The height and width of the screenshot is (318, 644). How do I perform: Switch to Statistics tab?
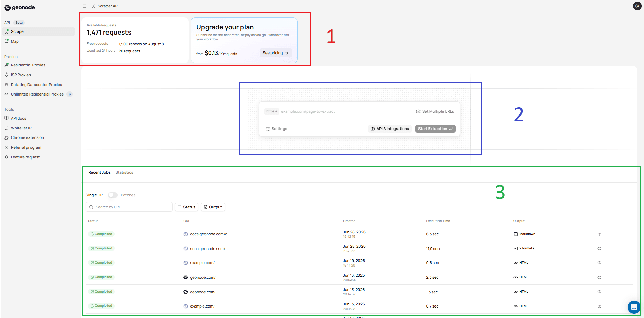(124, 172)
